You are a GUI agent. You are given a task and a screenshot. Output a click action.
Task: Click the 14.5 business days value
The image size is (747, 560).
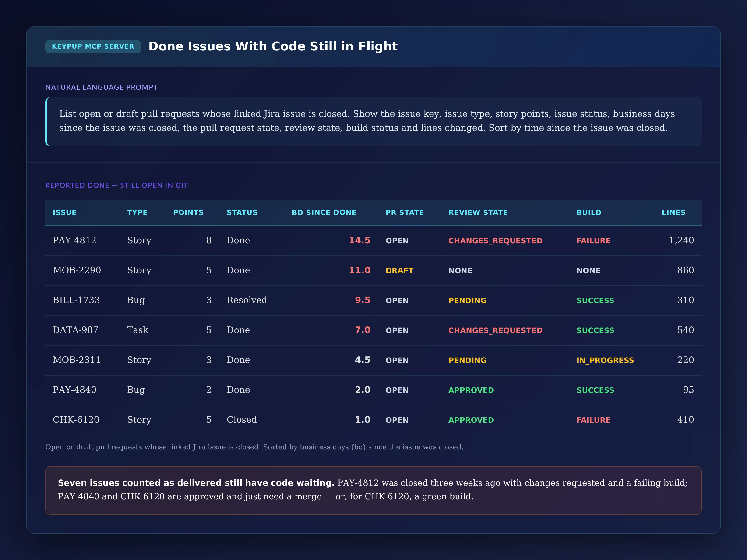point(359,241)
